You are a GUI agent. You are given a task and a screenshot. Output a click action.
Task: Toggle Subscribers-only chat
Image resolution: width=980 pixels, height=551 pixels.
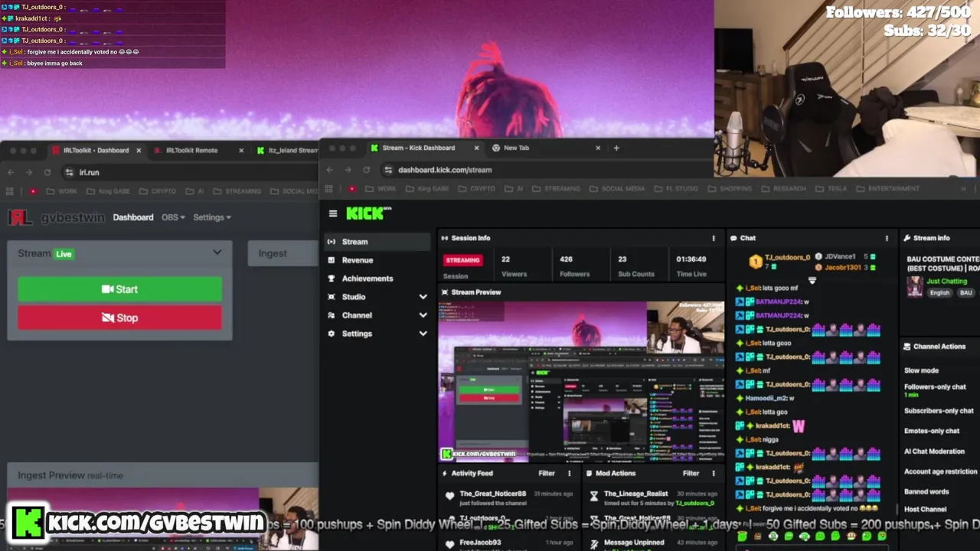pyautogui.click(x=939, y=411)
